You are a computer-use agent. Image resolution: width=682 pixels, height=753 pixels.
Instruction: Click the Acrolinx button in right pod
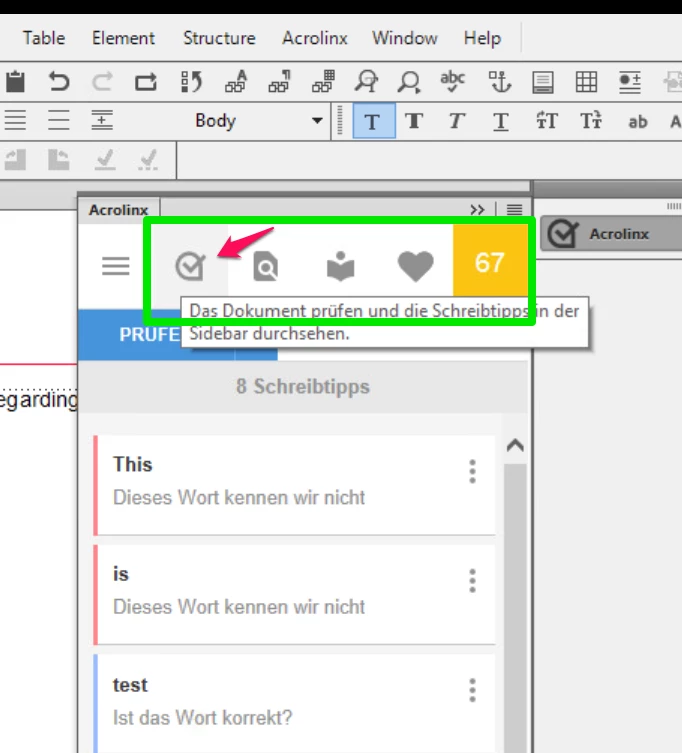(611, 234)
